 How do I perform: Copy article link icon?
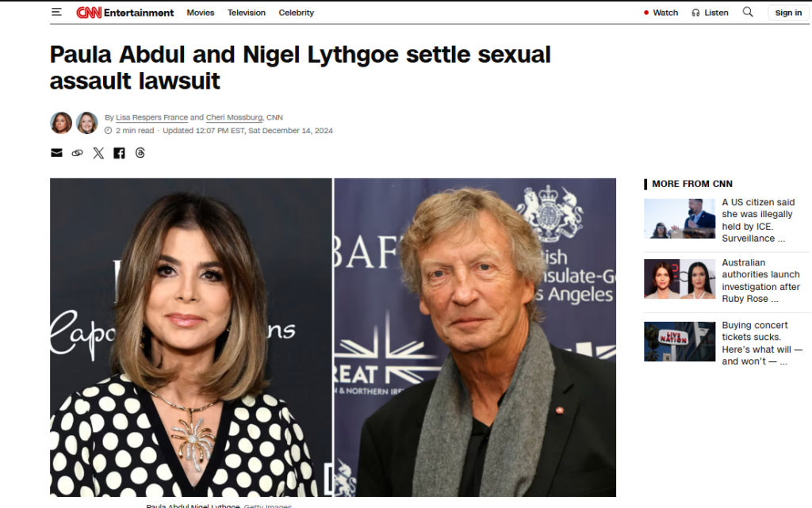[77, 153]
